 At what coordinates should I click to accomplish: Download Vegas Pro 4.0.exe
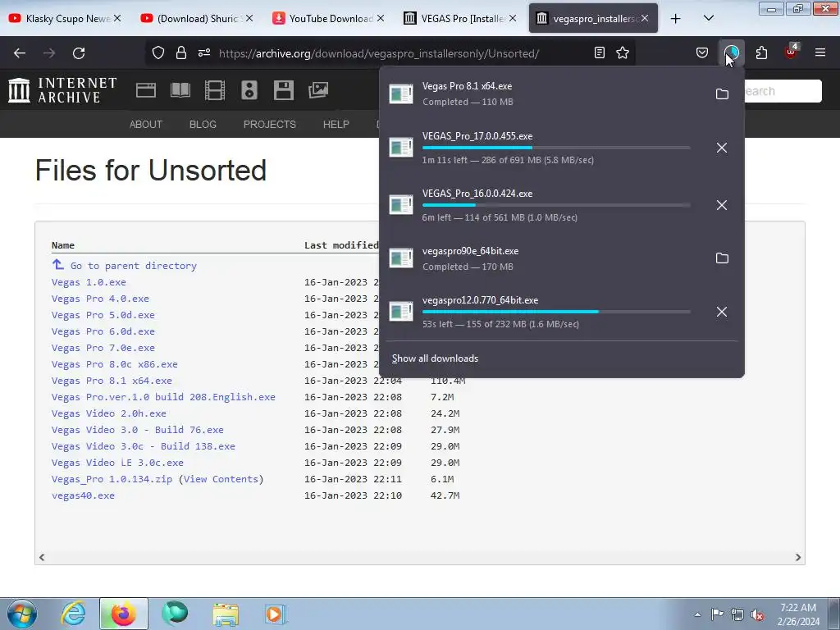pos(100,299)
